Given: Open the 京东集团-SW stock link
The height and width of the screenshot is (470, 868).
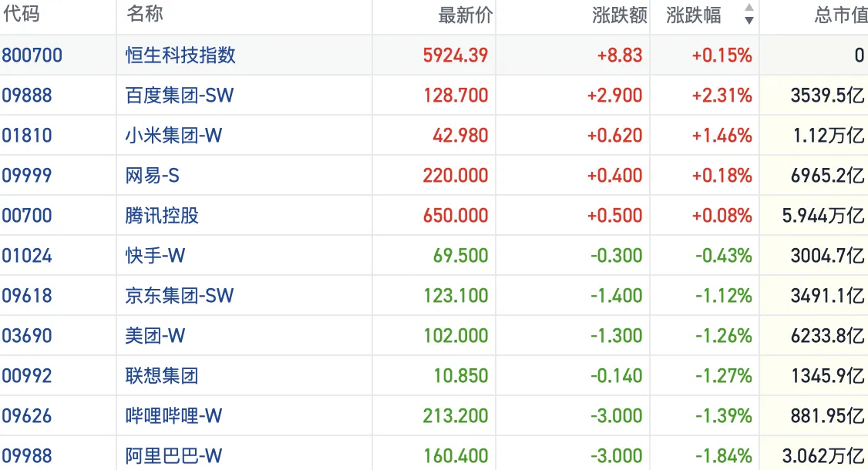Looking at the screenshot, I should [180, 296].
